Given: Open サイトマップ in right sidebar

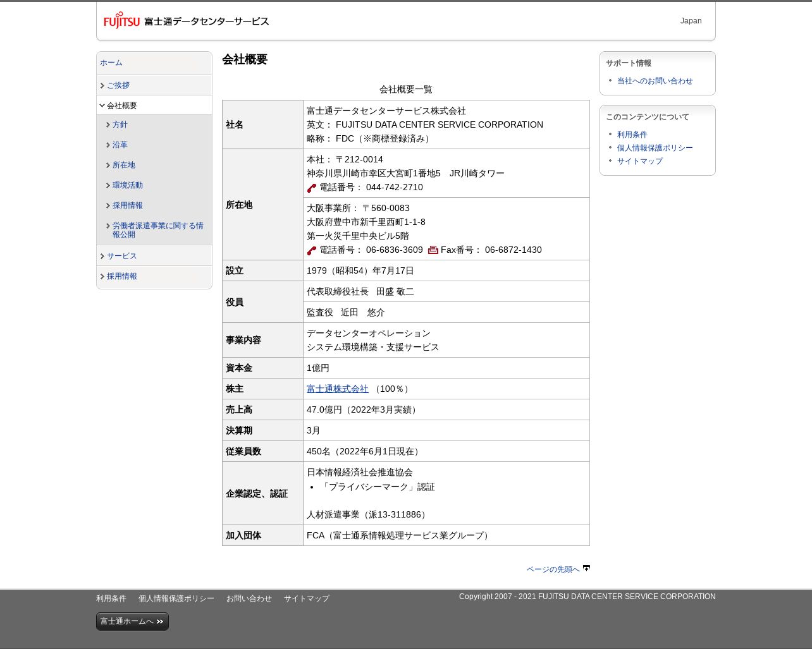Looking at the screenshot, I should point(640,161).
